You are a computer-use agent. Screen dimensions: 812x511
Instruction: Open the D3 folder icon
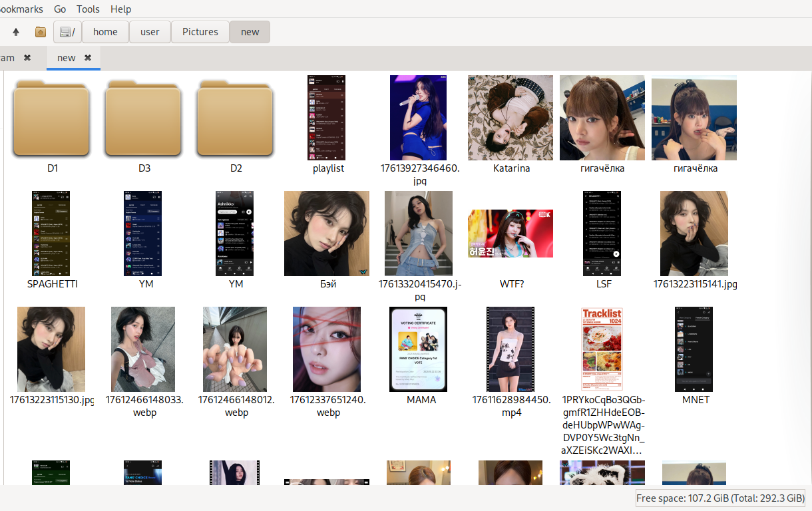click(x=144, y=118)
